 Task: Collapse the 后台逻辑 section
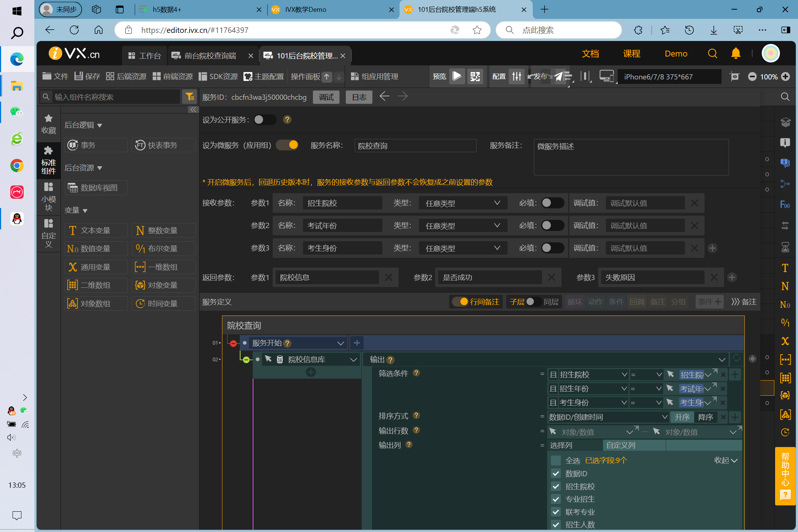click(83, 125)
